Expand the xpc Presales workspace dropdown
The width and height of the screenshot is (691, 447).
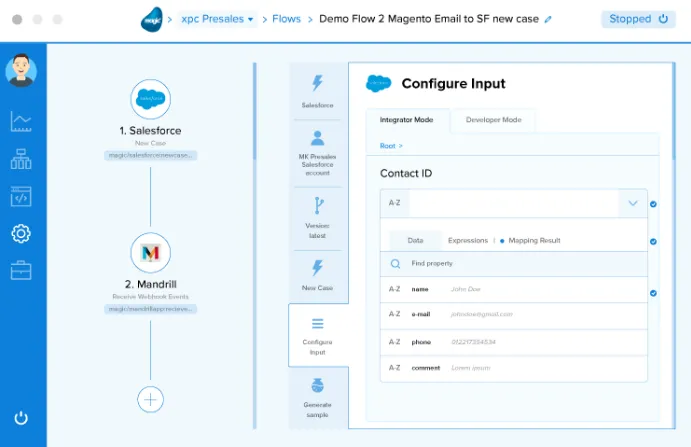[x=217, y=19]
